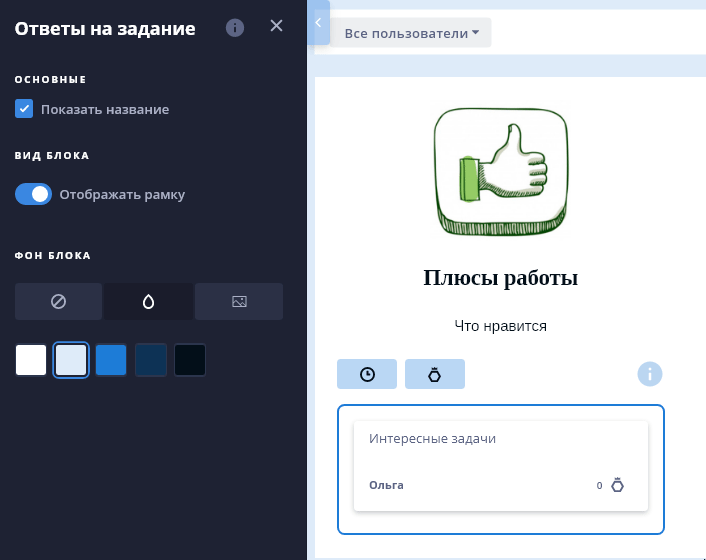The width and height of the screenshot is (706, 560).
Task: Click the thumbs-up image
Action: click(x=501, y=171)
